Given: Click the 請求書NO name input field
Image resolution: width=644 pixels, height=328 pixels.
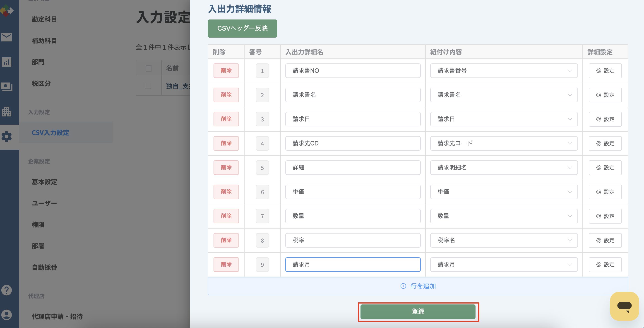Looking at the screenshot, I should click(x=353, y=71).
